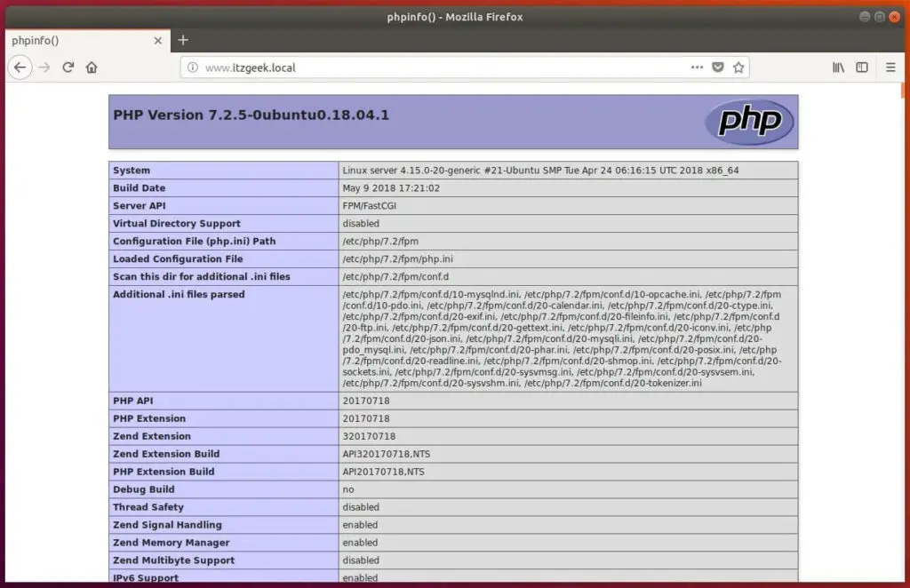Viewport: 910px width, 588px height.
Task: Click the System row label
Action: [132, 171]
